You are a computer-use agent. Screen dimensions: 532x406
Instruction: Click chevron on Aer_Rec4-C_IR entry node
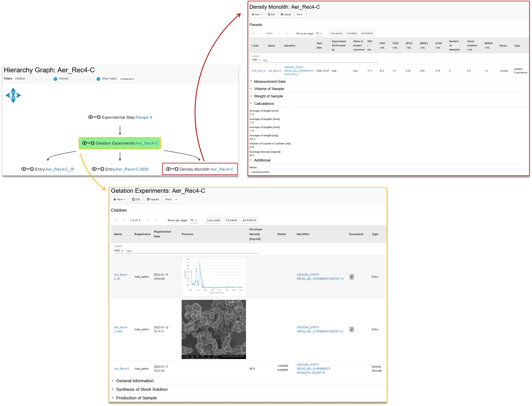tap(28, 169)
